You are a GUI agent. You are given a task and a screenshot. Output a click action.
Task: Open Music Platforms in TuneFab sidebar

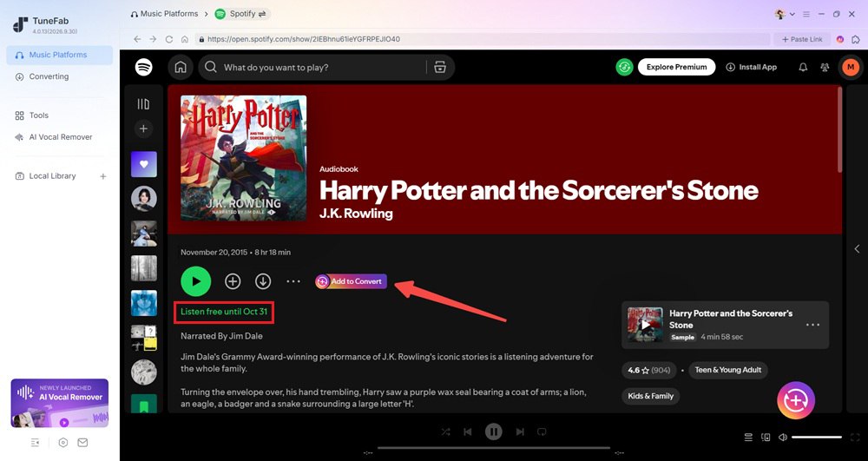(59, 55)
